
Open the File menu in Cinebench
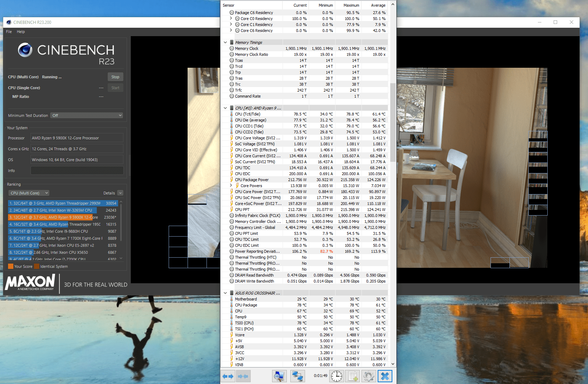pos(9,32)
